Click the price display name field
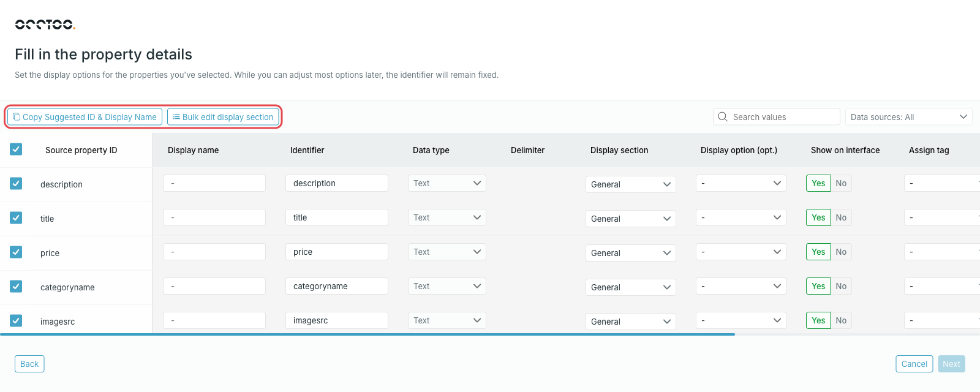Image resolution: width=980 pixels, height=392 pixels. 214,252
